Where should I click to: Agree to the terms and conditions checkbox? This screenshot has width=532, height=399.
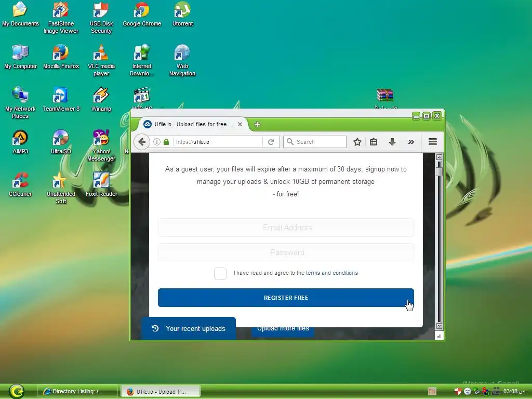tap(220, 273)
